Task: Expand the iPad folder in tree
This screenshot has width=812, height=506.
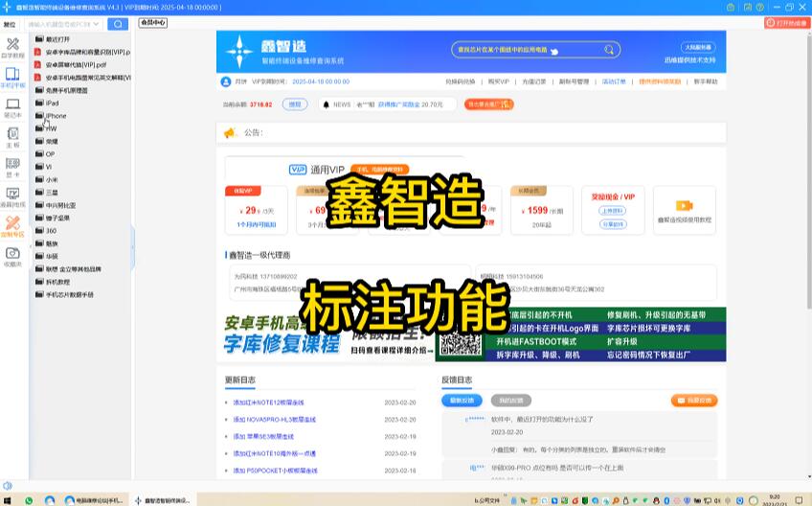Action: click(x=52, y=103)
